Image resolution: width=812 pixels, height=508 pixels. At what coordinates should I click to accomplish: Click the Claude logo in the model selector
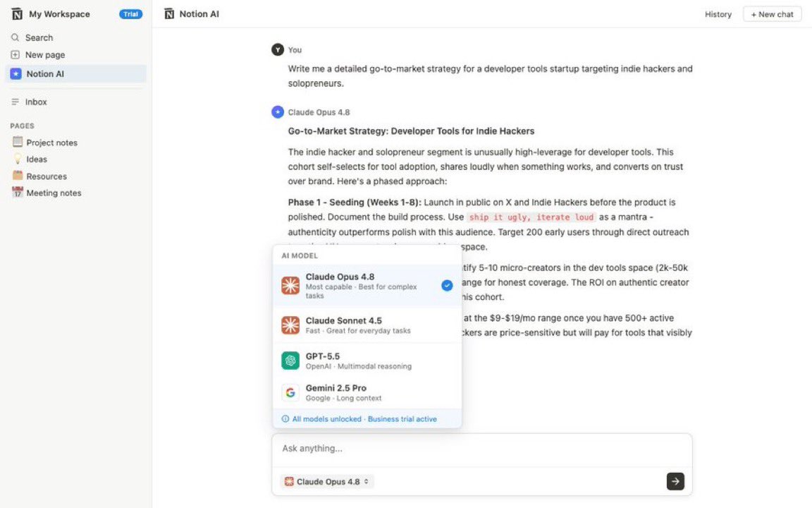click(x=289, y=482)
